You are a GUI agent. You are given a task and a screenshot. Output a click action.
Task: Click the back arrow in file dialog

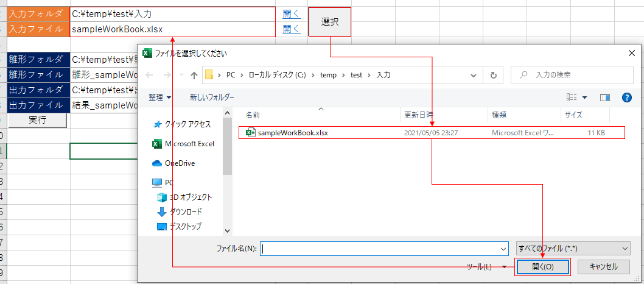[150, 75]
